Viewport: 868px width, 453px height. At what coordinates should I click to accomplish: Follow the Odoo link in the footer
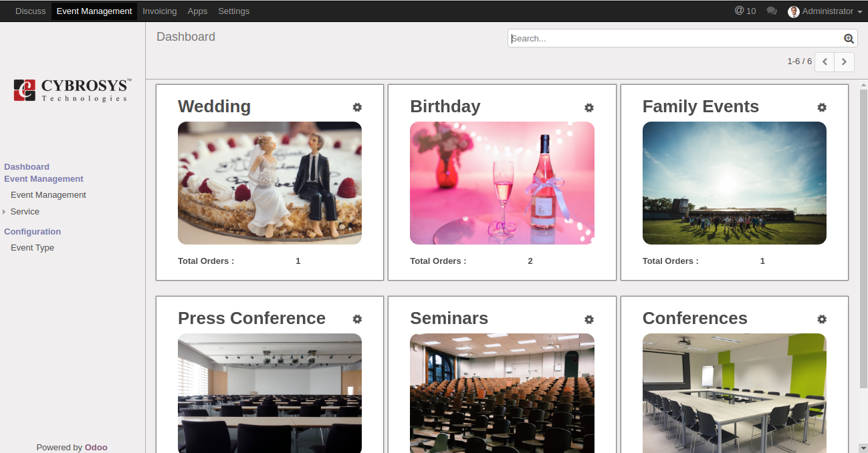pyautogui.click(x=96, y=448)
